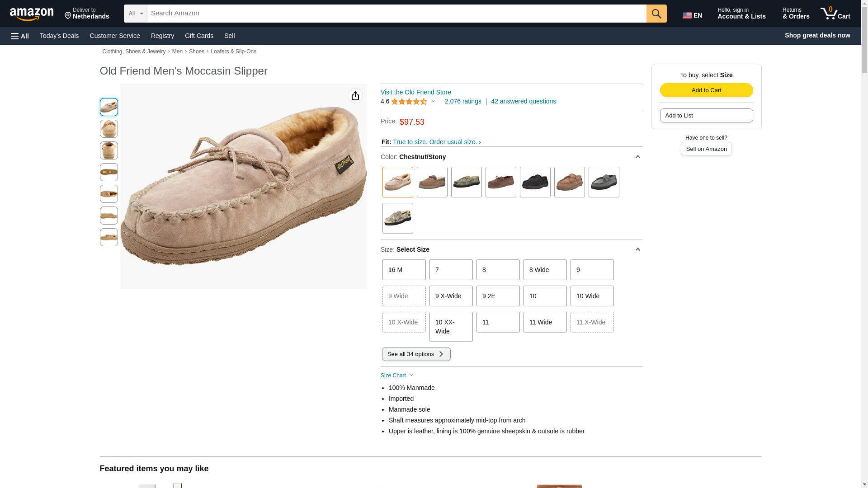Open the search category All dropdown
The width and height of the screenshot is (868, 488).
click(136, 14)
